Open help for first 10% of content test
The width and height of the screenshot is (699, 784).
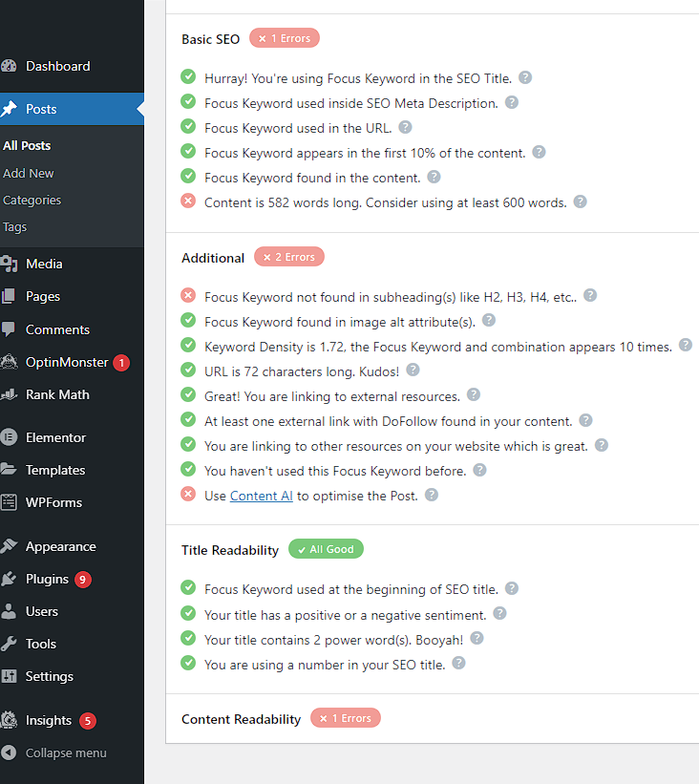pos(539,152)
